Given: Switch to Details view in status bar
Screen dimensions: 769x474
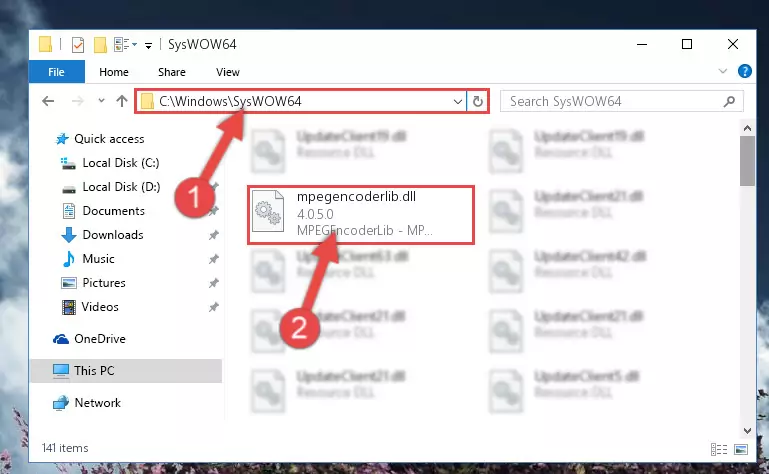Looking at the screenshot, I should 719,449.
